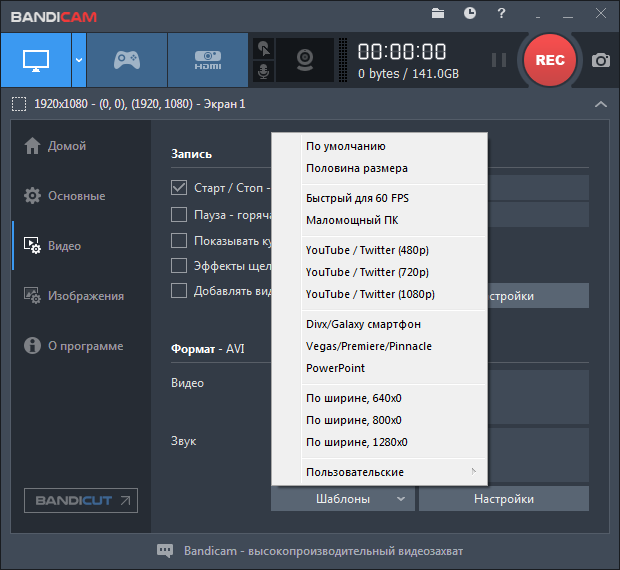This screenshot has height=570, width=620.
Task: Open the Bandicut link button
Action: tap(81, 500)
